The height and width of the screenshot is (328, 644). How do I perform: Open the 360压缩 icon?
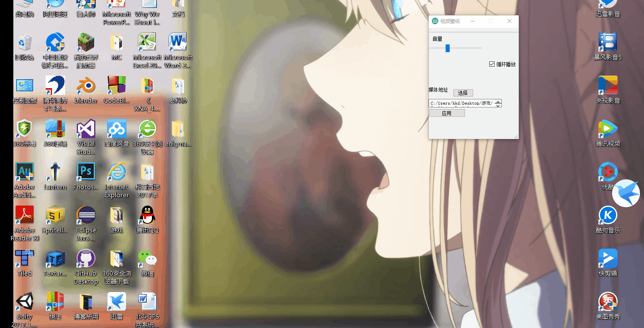click(x=55, y=129)
